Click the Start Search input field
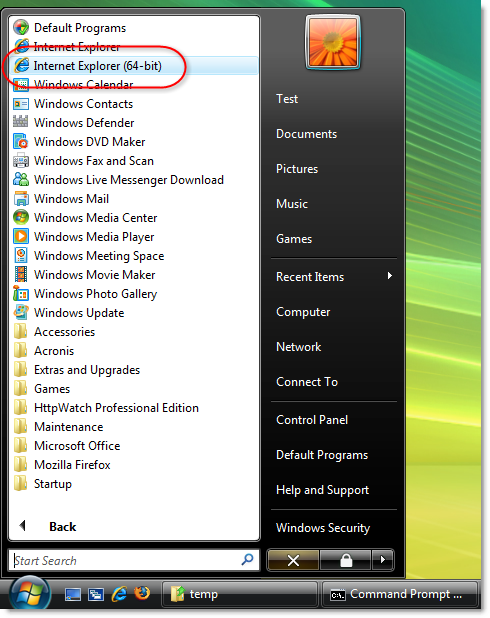The image size is (490, 618). click(134, 560)
